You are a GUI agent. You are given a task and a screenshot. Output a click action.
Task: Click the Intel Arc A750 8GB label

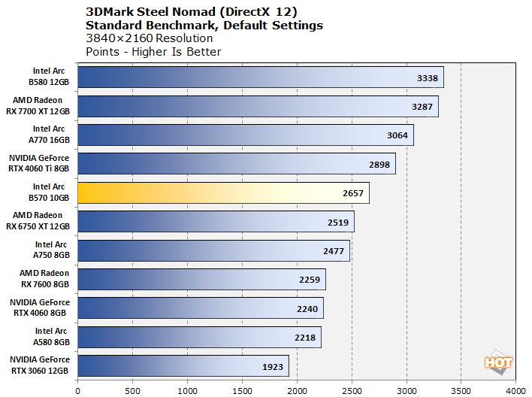click(51, 250)
